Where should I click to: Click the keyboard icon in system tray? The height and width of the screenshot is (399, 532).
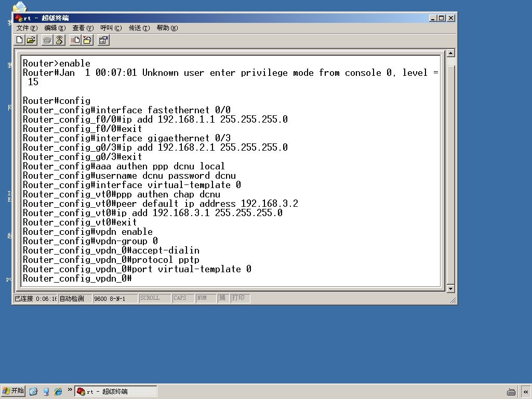pyautogui.click(x=511, y=392)
